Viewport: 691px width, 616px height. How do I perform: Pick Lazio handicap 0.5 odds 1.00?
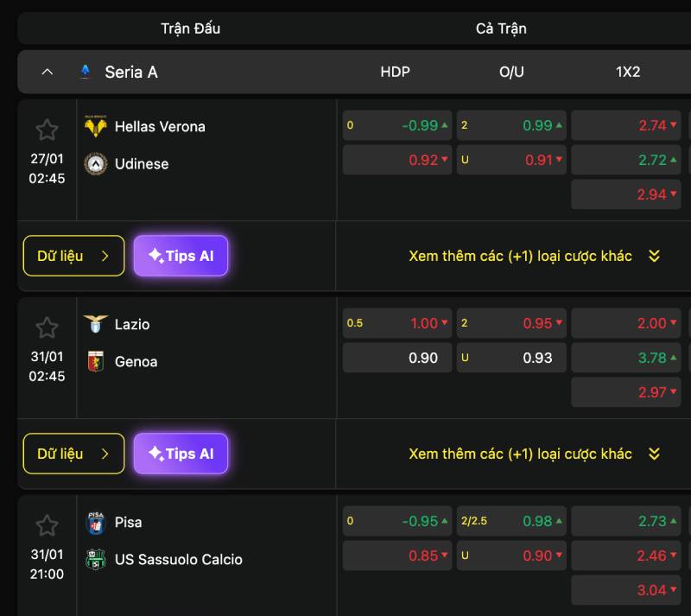[x=397, y=323]
